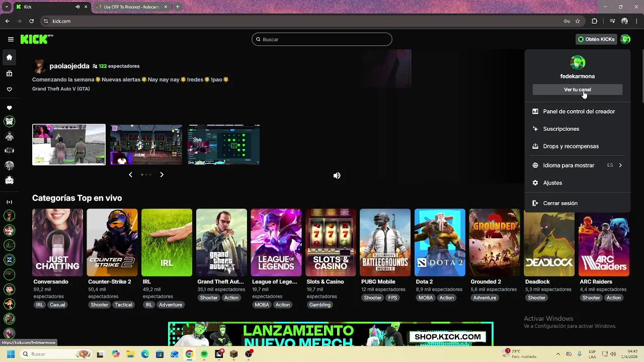Click the Kick search field
644x362 pixels.
(x=322, y=39)
